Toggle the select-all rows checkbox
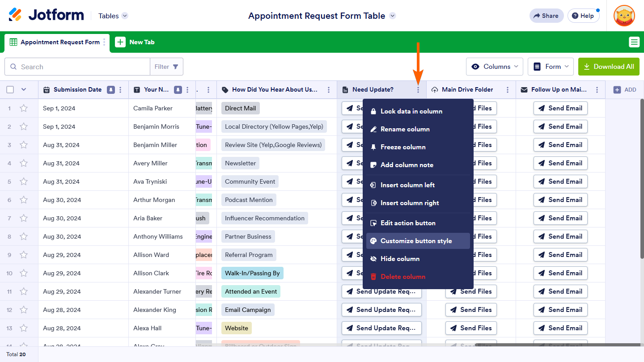 (10, 90)
